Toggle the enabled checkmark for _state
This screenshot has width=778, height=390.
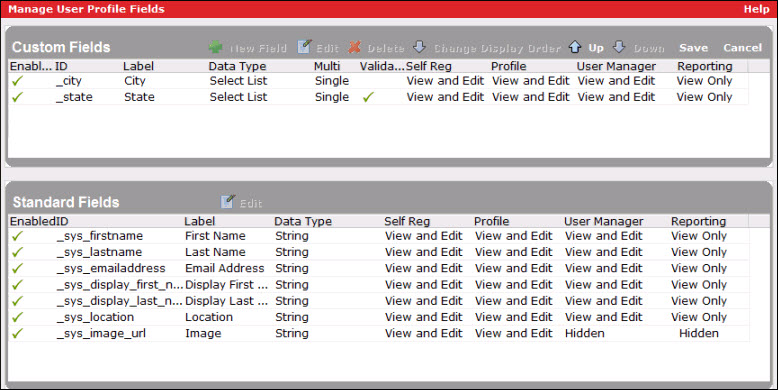[x=17, y=97]
